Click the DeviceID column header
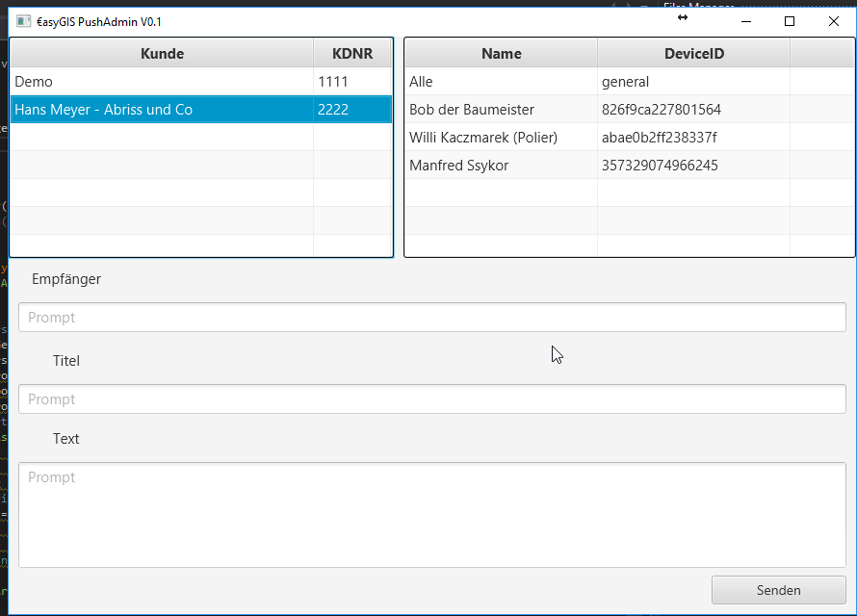 (x=693, y=54)
